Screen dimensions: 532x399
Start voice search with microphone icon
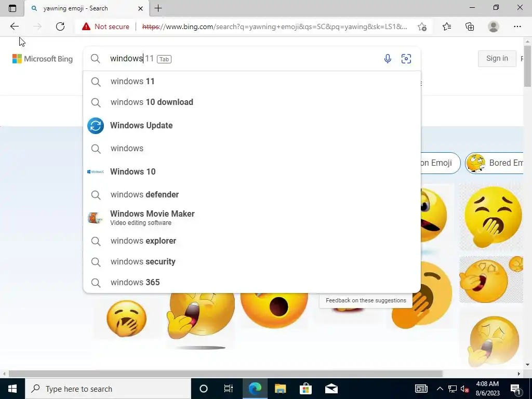coord(388,59)
